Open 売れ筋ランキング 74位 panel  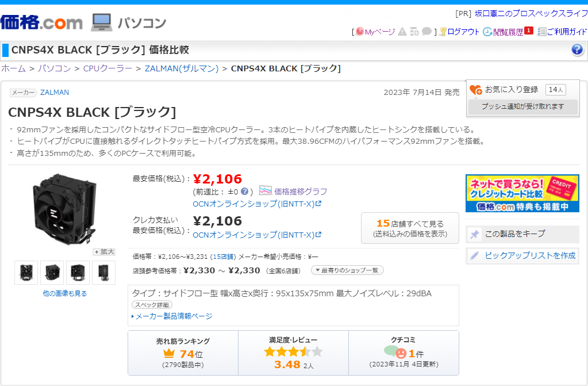pos(183,353)
